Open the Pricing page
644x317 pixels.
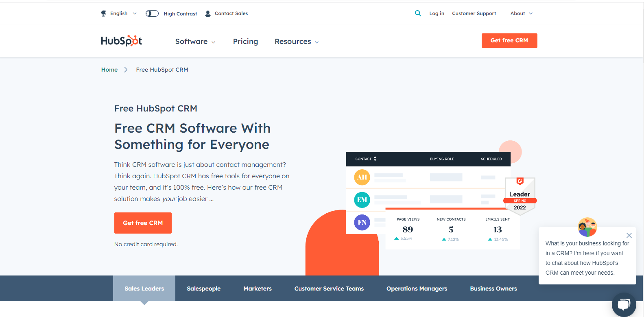click(245, 42)
